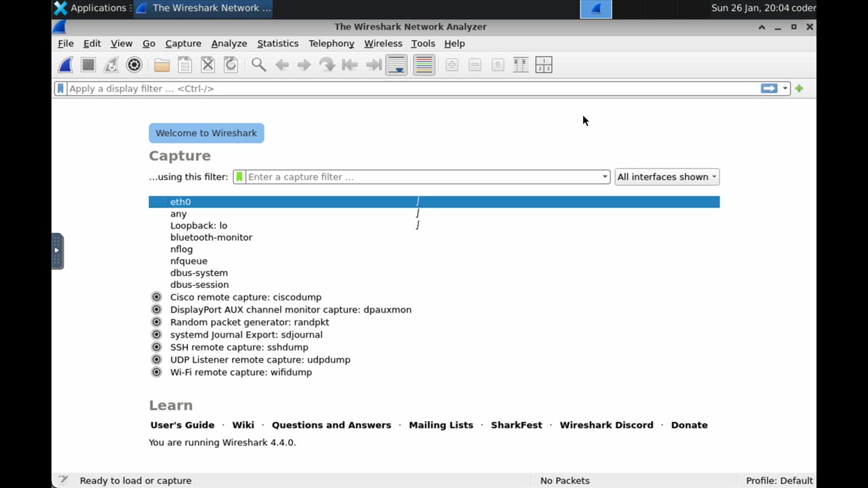The width and height of the screenshot is (868, 488).
Task: Open the Wireless menu
Action: [383, 43]
